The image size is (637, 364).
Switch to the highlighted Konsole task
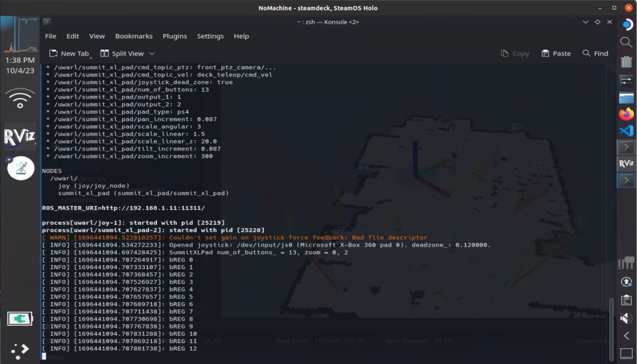pyautogui.click(x=627, y=180)
